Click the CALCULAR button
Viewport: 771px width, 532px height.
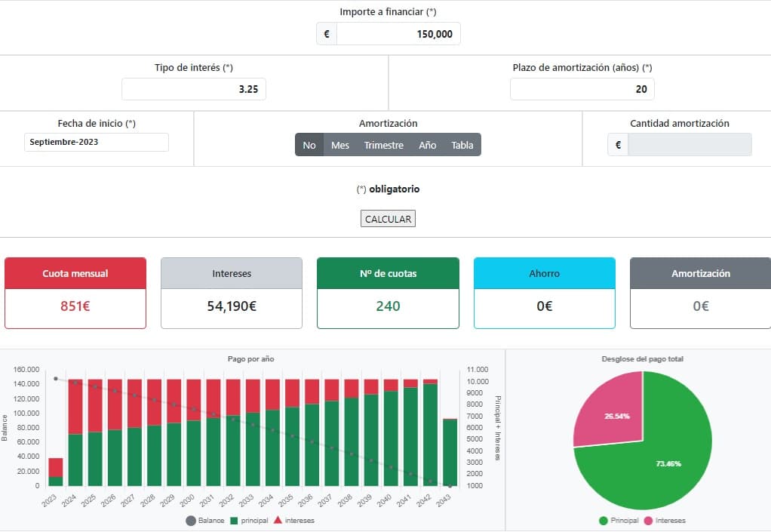click(x=388, y=219)
